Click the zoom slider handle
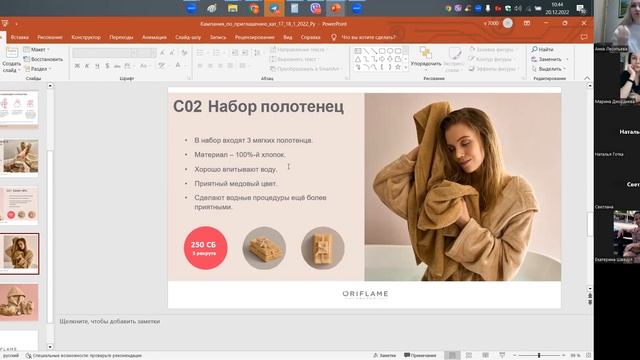Screen dimensions: 640x360 (x=539, y=356)
